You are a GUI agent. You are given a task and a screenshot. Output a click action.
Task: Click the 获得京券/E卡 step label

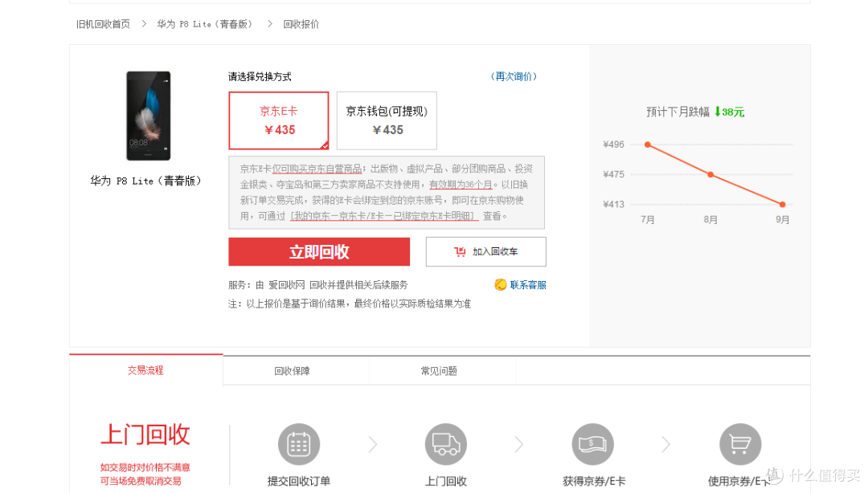coord(594,482)
